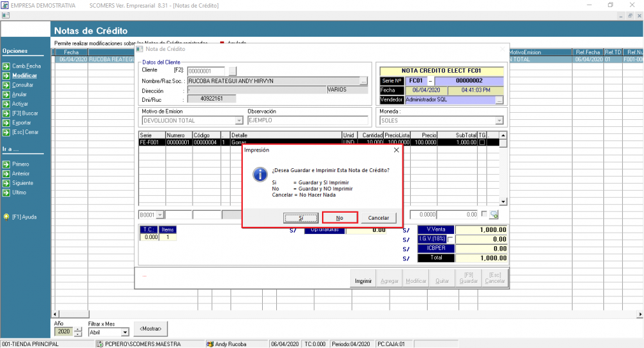Click the horizontal scrollbar left arrow

point(55,314)
